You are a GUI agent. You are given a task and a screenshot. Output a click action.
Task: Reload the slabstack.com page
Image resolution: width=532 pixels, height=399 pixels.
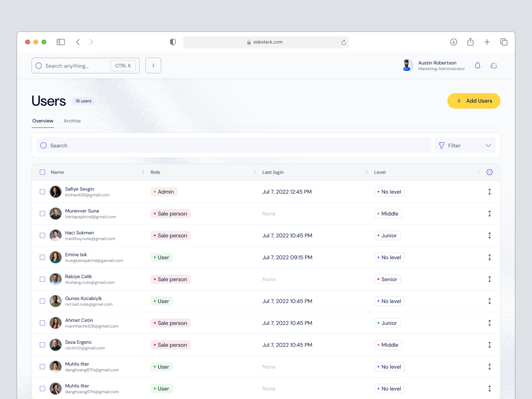coord(344,42)
